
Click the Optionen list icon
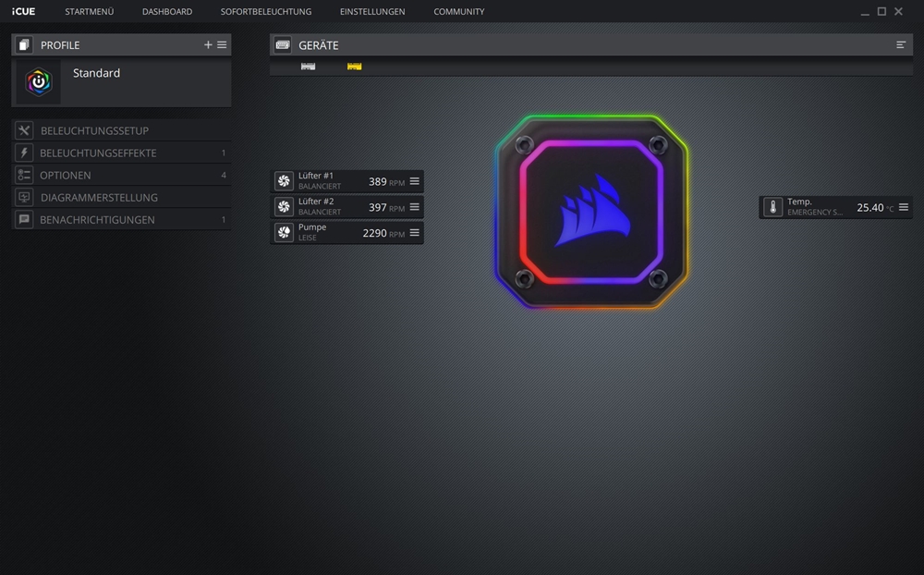(x=24, y=175)
